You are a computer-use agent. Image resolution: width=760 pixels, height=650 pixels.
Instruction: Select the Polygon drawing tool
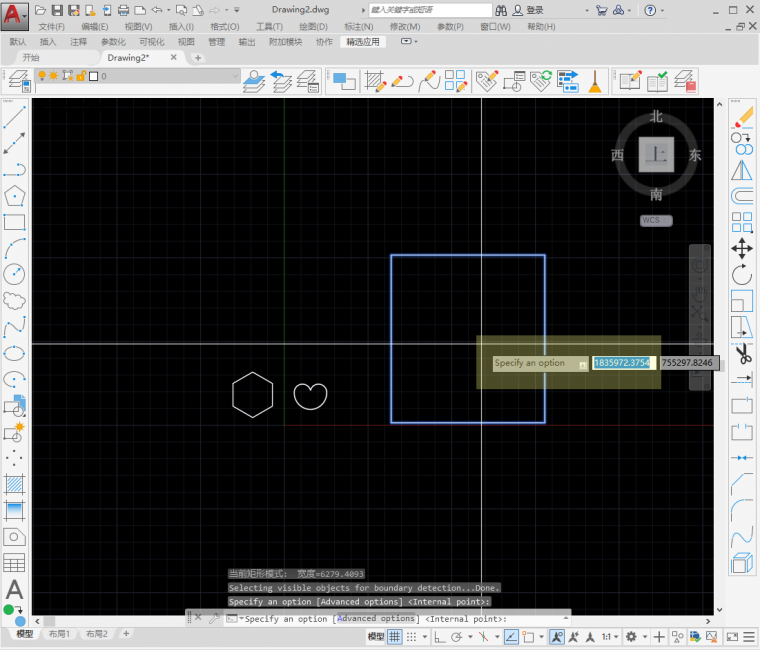[x=15, y=195]
